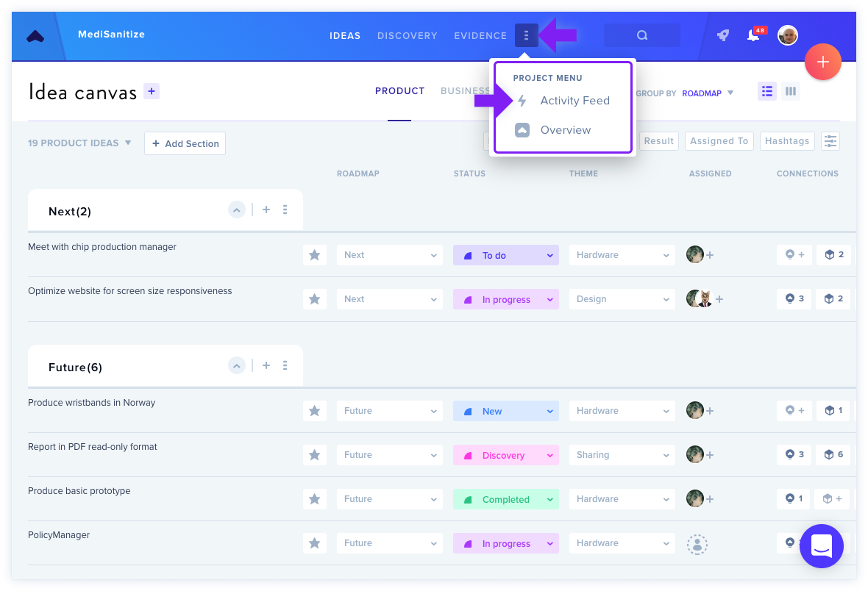
Task: Add assignee to Meet with chip production manager
Action: point(711,255)
